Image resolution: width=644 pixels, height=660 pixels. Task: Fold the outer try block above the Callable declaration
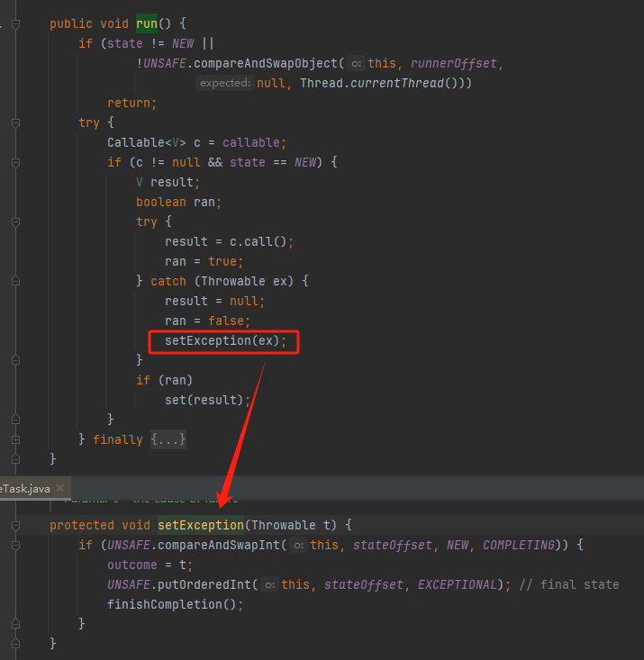[x=15, y=123]
